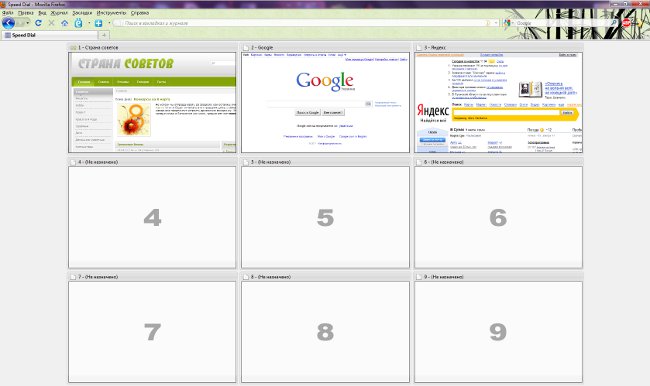This screenshot has height=386, width=650.
Task: Open the Help menu (Справка)
Action: click(x=140, y=13)
